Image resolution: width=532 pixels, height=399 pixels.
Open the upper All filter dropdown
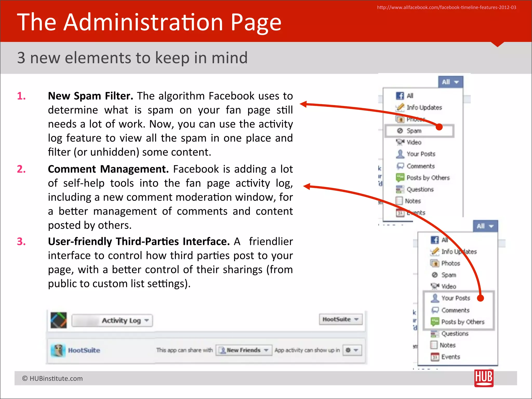point(450,82)
